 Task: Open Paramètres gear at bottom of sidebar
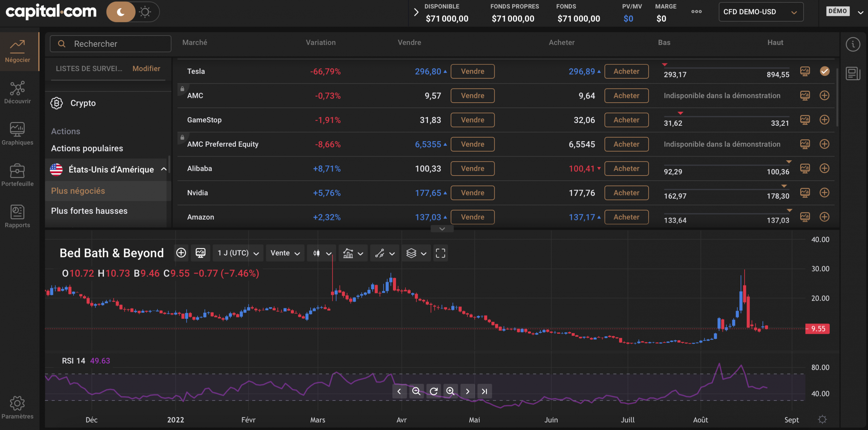click(x=18, y=407)
